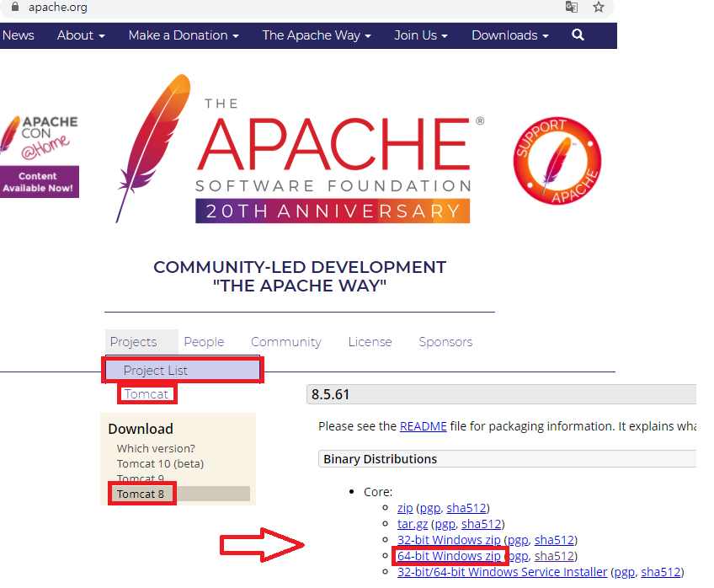This screenshot has height=588, width=714.
Task: Click the Apache Software Foundation logo
Action: click(301, 148)
